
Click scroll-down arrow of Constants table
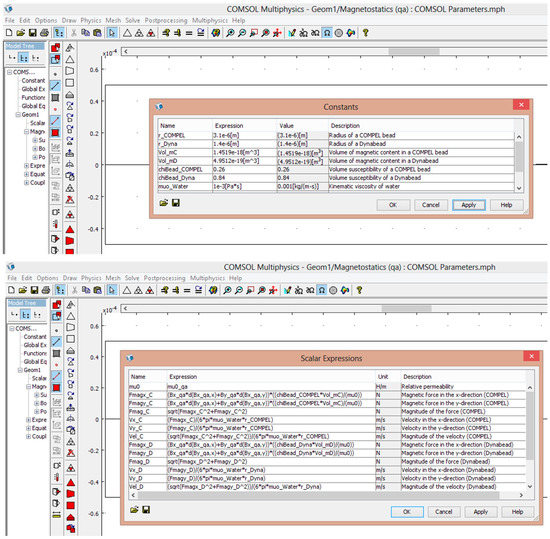point(519,188)
